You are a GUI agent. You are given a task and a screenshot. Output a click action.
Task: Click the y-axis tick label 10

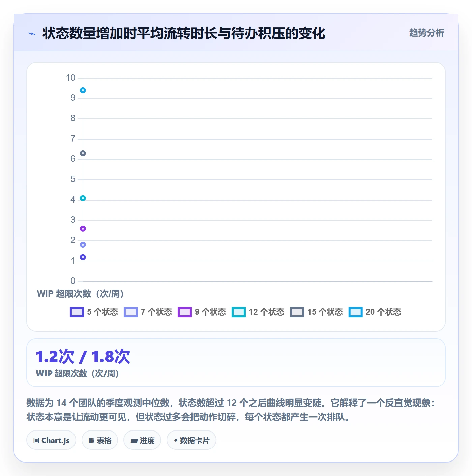pos(70,78)
